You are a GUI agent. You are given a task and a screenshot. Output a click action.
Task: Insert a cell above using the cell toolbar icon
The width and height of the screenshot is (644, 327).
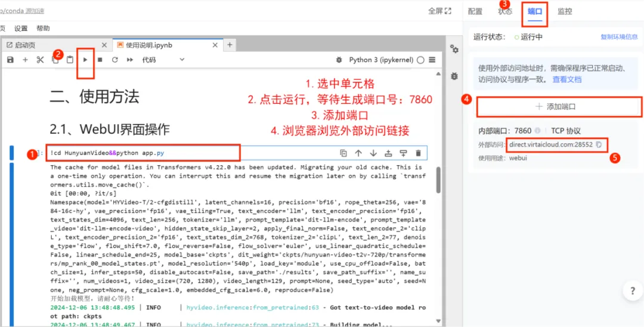click(388, 153)
